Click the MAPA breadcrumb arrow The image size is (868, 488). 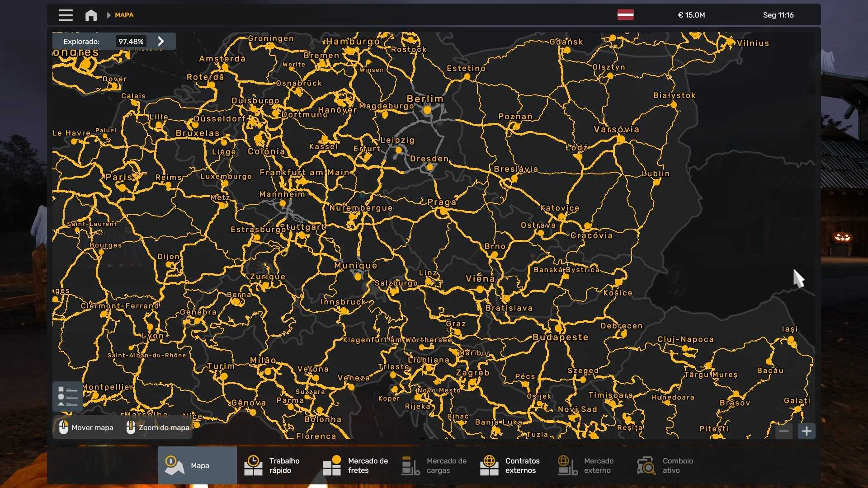[108, 15]
